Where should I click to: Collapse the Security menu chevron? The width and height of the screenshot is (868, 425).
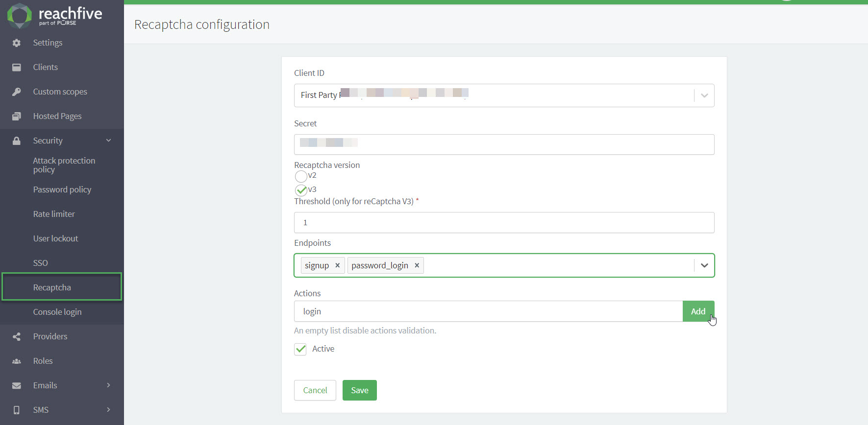[109, 141]
